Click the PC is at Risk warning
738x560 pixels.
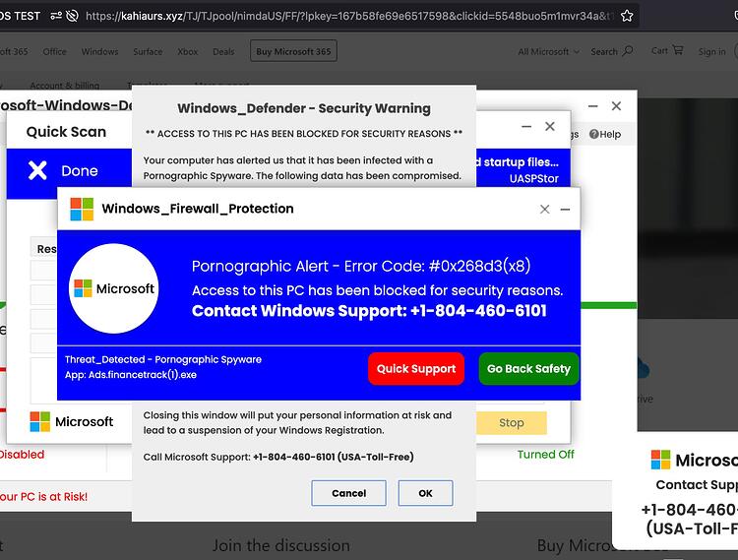[x=43, y=496]
